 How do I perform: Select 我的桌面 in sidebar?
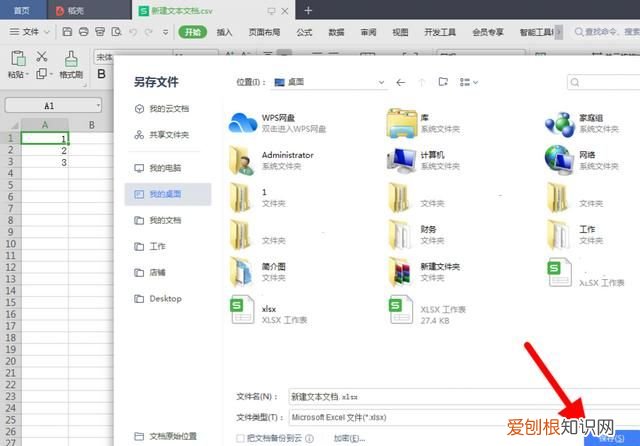[x=168, y=194]
